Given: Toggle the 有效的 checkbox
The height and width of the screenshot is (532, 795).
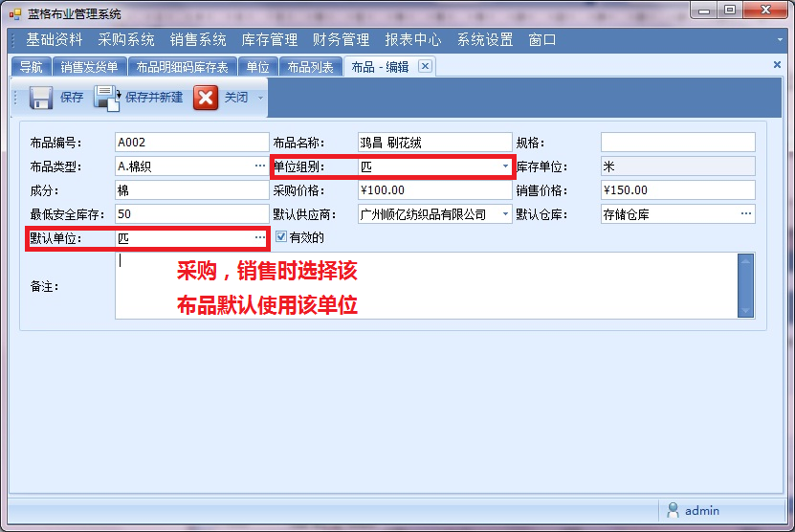Looking at the screenshot, I should pos(281,237).
